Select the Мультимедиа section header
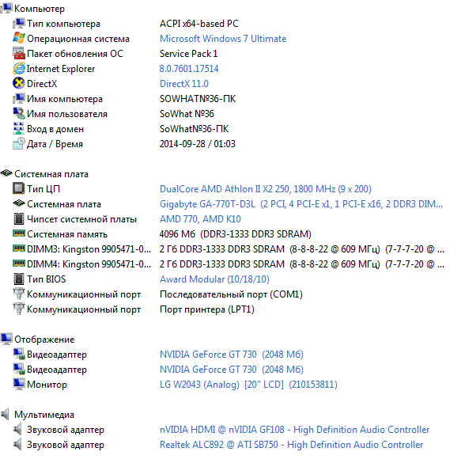This screenshot has width=476, height=459. [x=44, y=415]
